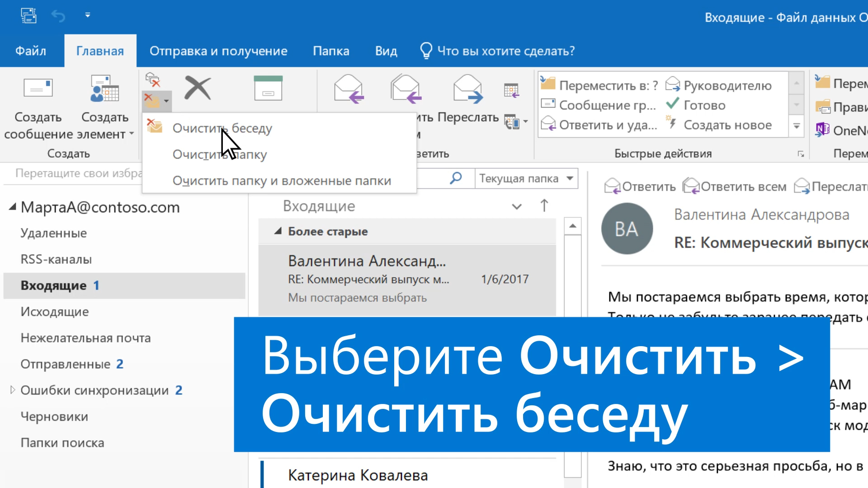The width and height of the screenshot is (868, 488).
Task: Collapse the МартаA@contoso.com account tree
Action: [x=13, y=207]
